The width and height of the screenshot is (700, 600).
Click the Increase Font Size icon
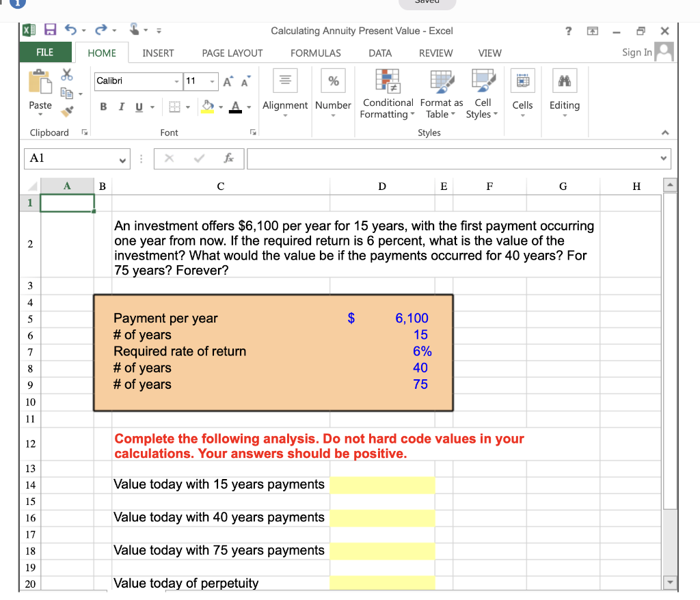coord(228,80)
